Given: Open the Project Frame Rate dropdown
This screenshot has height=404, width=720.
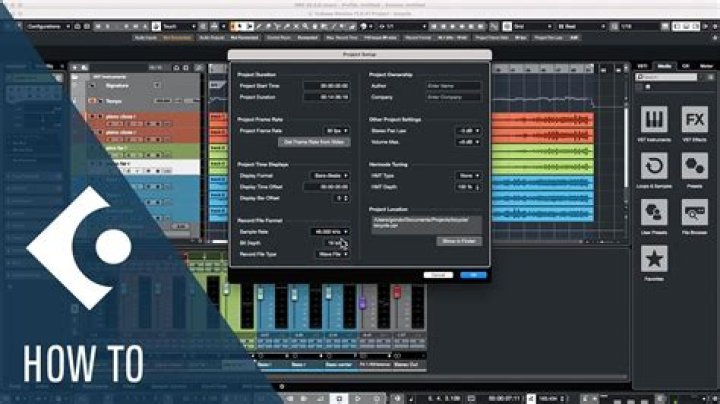Looking at the screenshot, I should click(x=334, y=130).
